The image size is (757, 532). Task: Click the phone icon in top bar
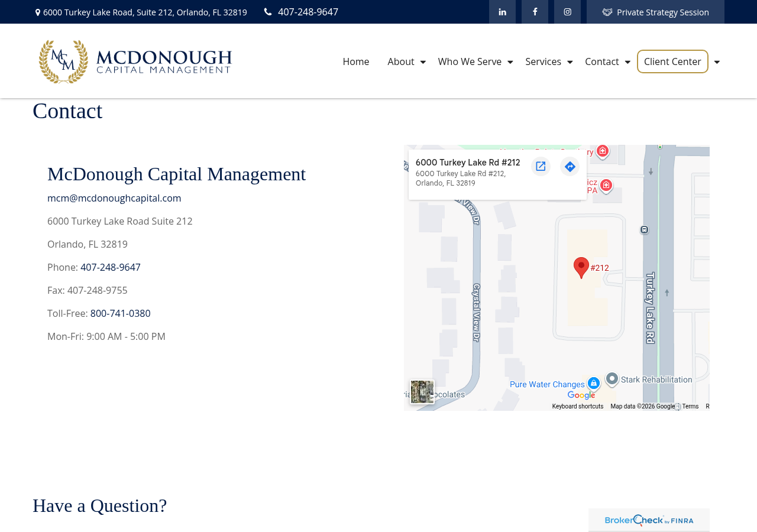click(x=268, y=12)
